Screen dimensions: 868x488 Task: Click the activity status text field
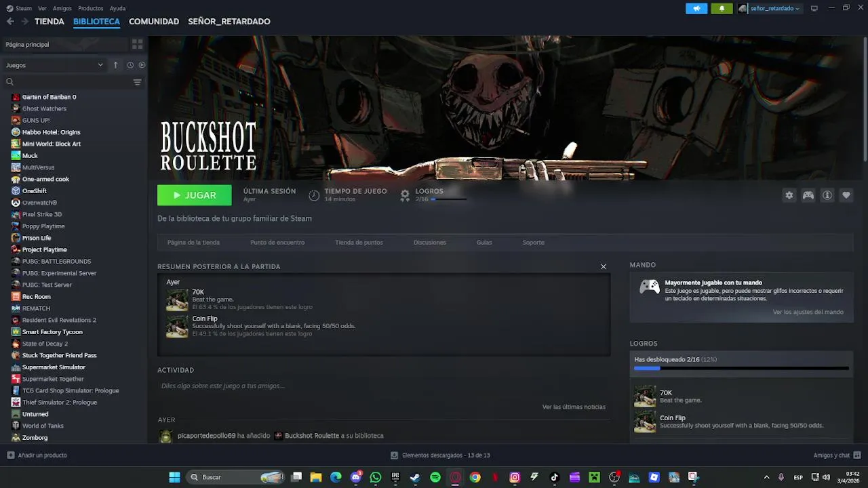click(384, 386)
